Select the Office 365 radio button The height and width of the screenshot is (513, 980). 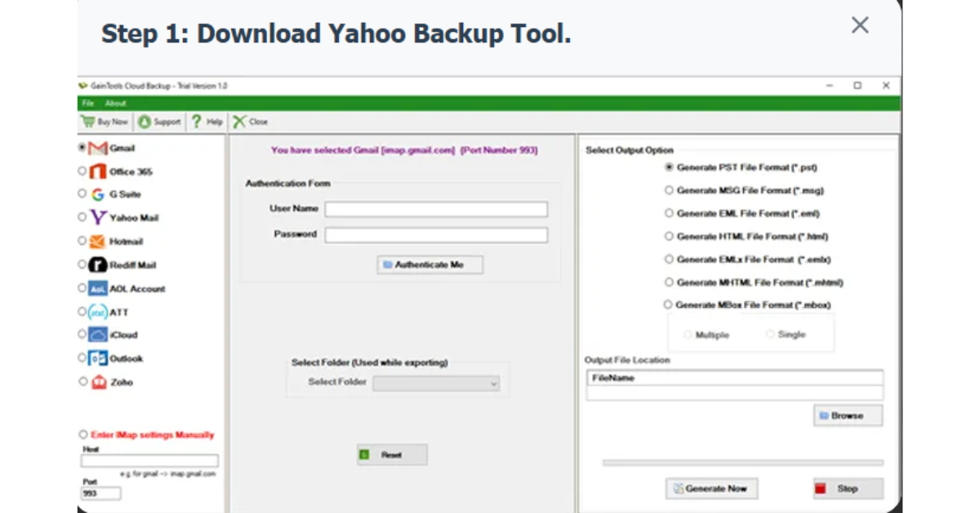pyautogui.click(x=82, y=171)
